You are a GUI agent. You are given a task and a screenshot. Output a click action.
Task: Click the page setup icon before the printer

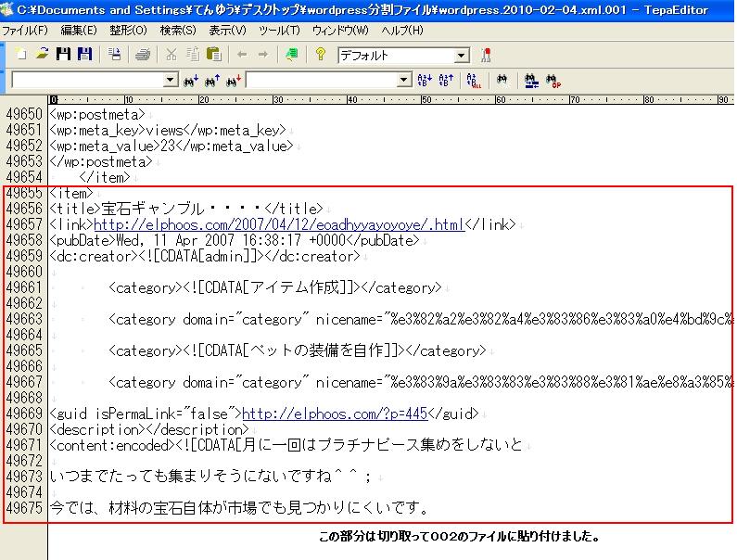(x=114, y=54)
